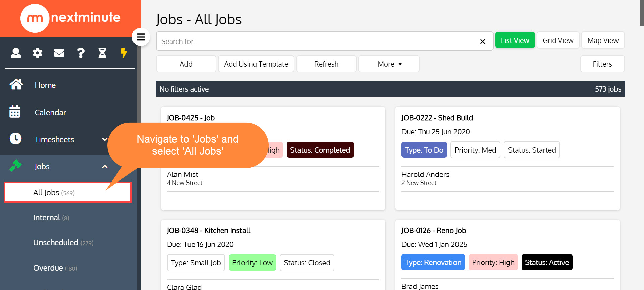Open job JOB-0222 - Shed Build
644x290 pixels.
pos(437,118)
